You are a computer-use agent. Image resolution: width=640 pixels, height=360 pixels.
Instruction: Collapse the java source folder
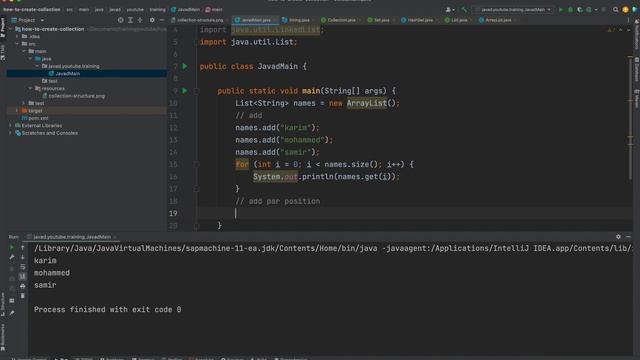(x=31, y=58)
